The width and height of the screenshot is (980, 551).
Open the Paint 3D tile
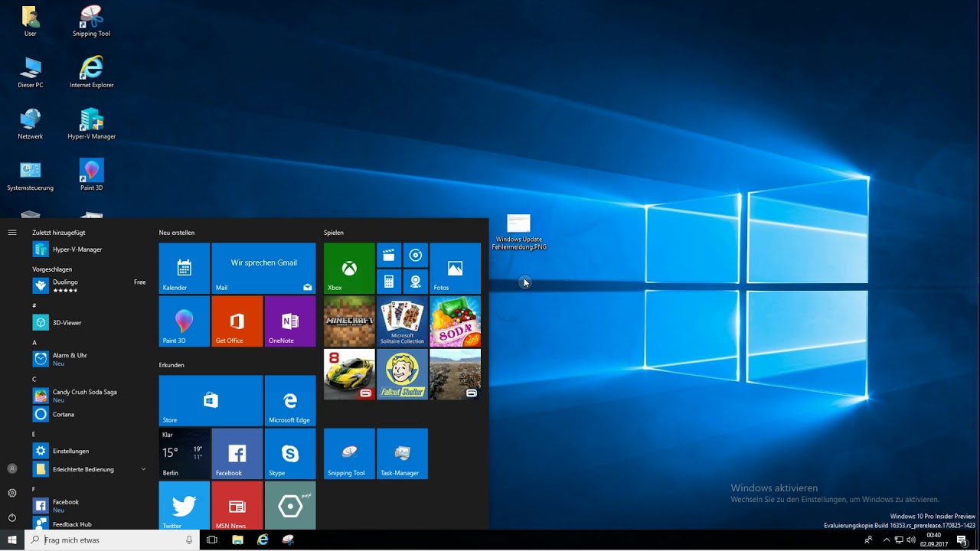[x=184, y=321]
